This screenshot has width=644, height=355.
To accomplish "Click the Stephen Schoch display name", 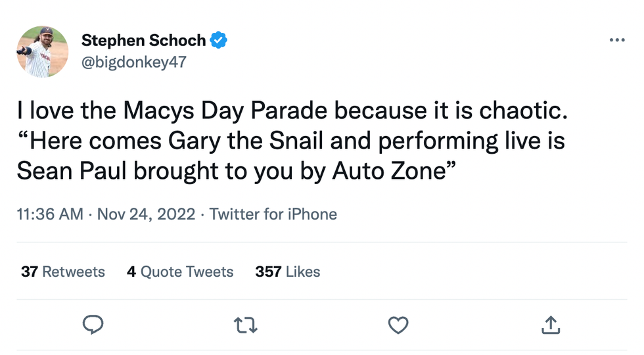I will coord(143,41).
